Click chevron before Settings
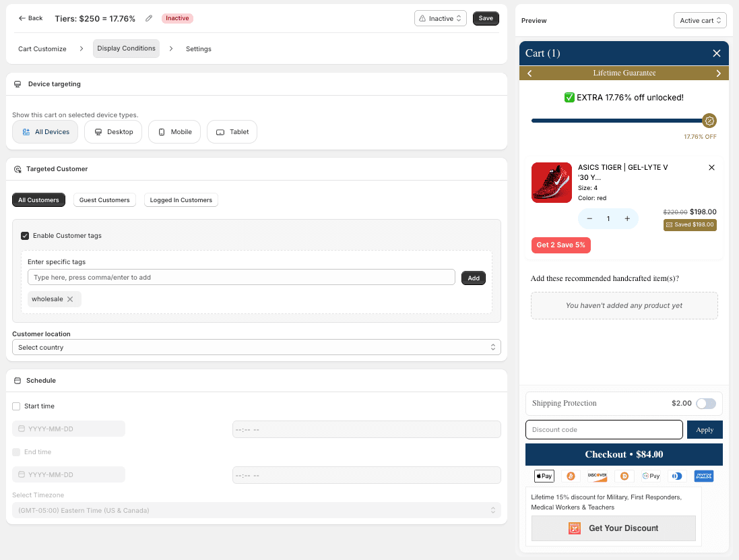Image resolution: width=739 pixels, height=560 pixels. (x=171, y=49)
